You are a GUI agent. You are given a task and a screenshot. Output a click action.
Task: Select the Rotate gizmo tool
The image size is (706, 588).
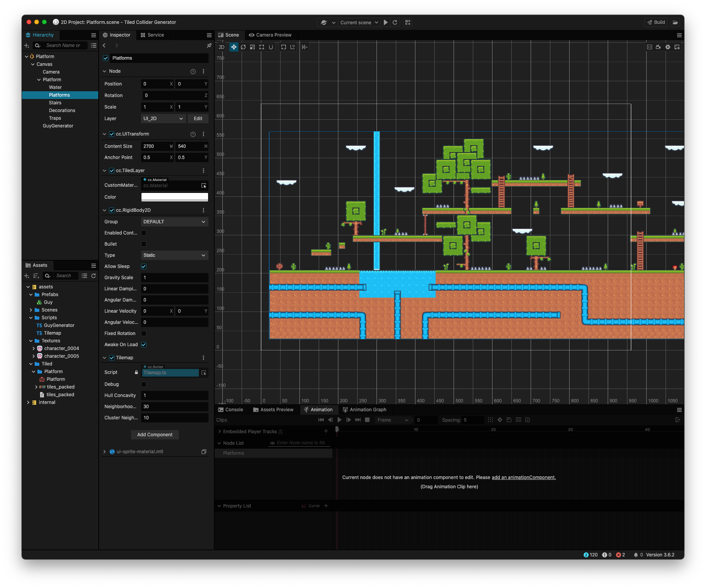(x=243, y=47)
